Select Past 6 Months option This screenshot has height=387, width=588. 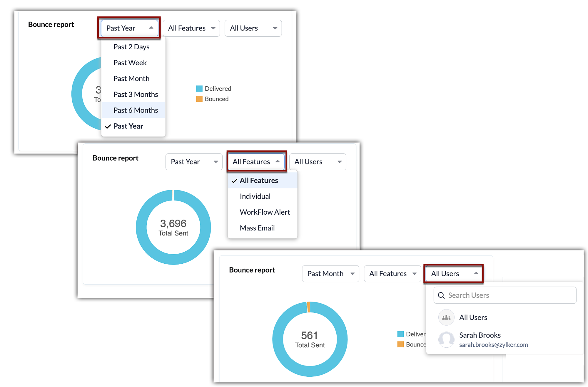pos(136,110)
